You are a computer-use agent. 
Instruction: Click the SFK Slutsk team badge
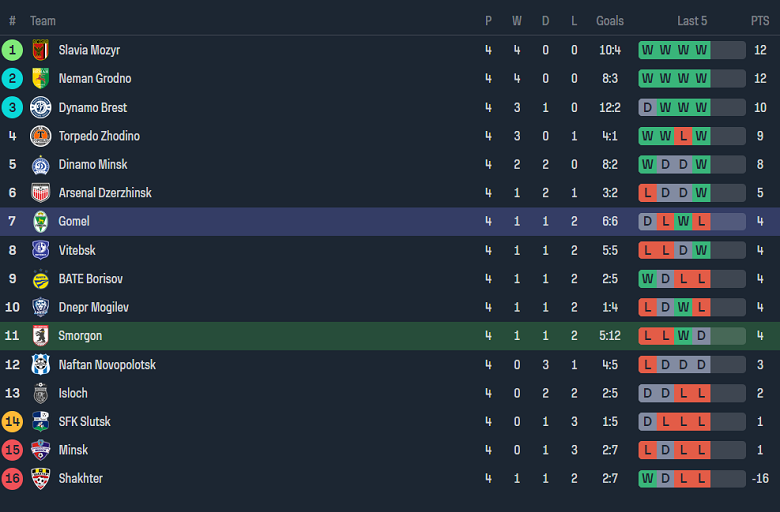pos(40,422)
